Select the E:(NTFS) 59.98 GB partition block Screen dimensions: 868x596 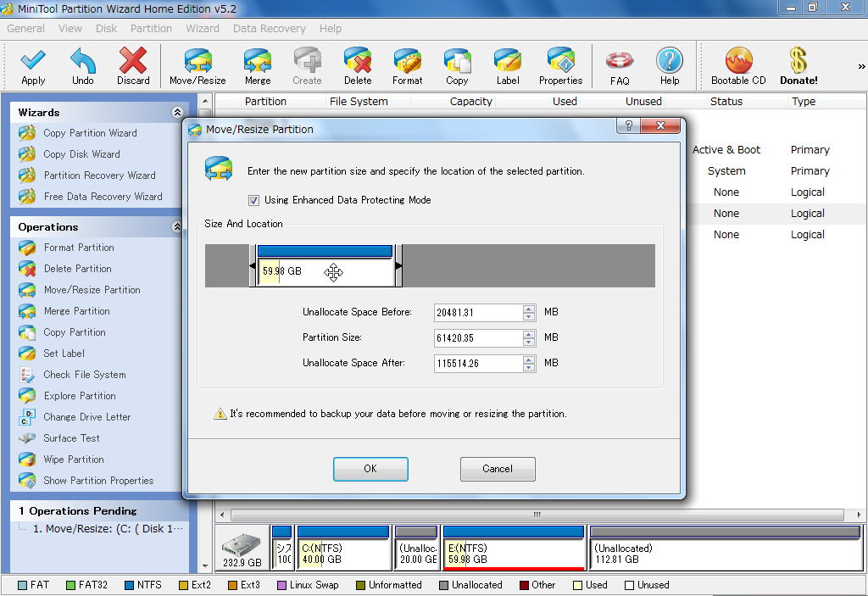(513, 548)
